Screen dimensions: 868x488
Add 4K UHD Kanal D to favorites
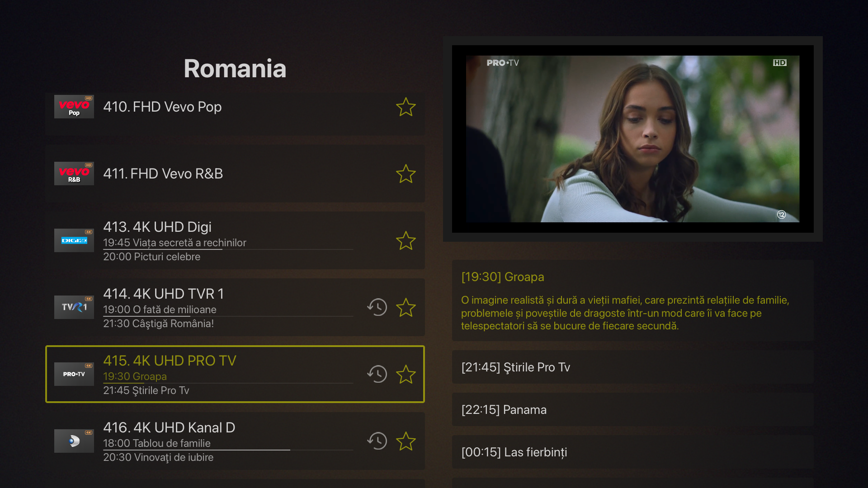[x=406, y=441]
